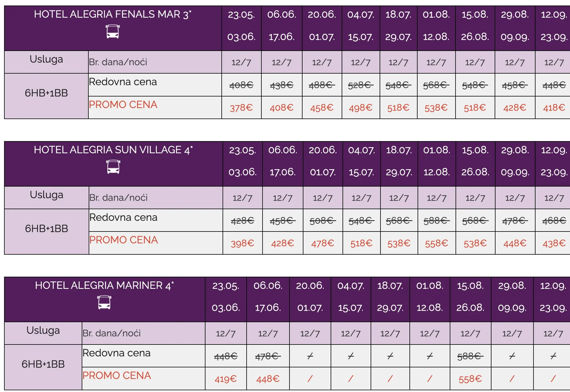
Task: Click the bus icon under Alegria Mariner
Action: click(x=104, y=302)
